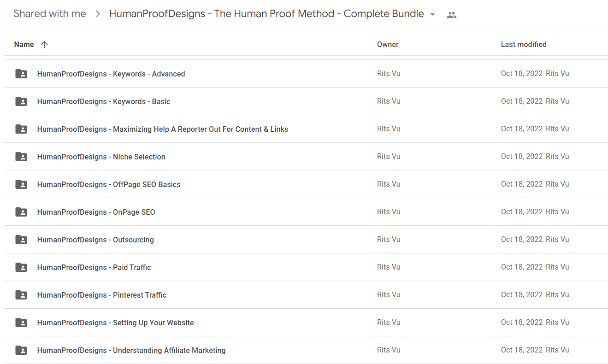
Task: Click owner Rits Vu in Pinterest Traffic row
Action: click(x=389, y=295)
